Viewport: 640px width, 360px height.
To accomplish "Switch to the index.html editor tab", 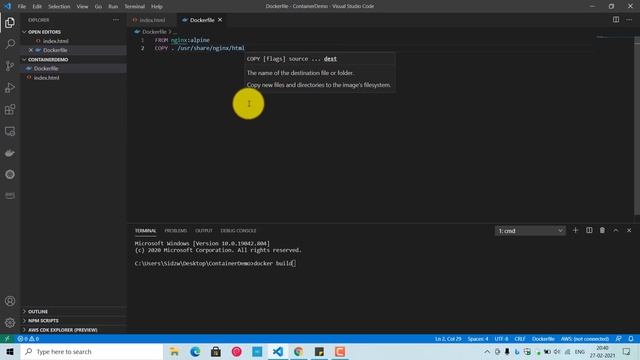I will click(x=152, y=20).
